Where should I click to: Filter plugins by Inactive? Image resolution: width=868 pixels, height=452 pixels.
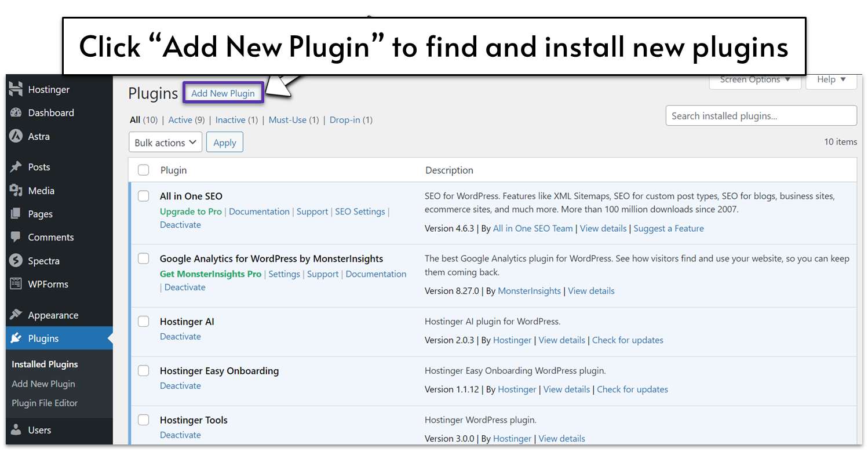click(x=230, y=120)
